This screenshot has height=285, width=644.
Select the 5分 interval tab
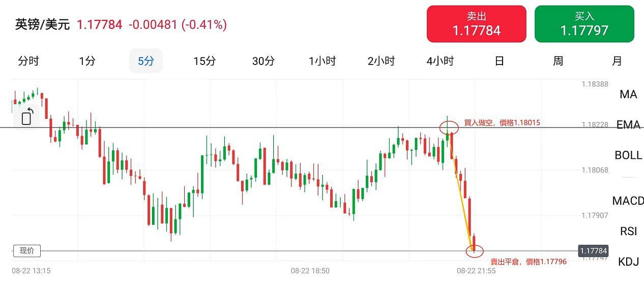point(145,61)
